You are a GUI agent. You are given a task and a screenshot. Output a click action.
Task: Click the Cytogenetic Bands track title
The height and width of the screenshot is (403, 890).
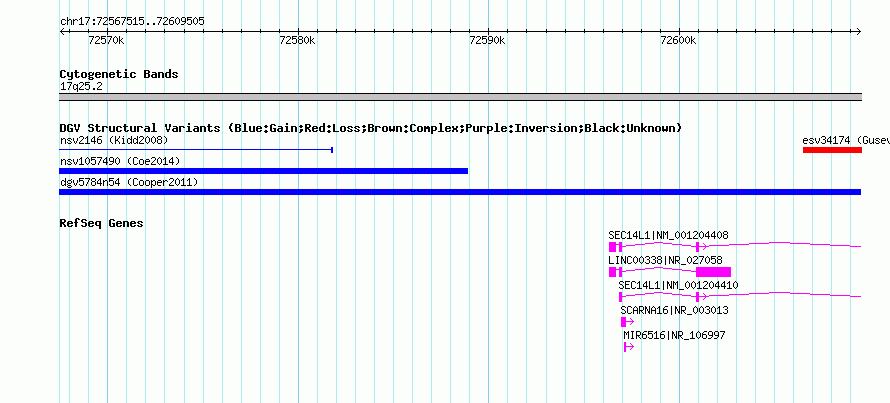tap(119, 74)
